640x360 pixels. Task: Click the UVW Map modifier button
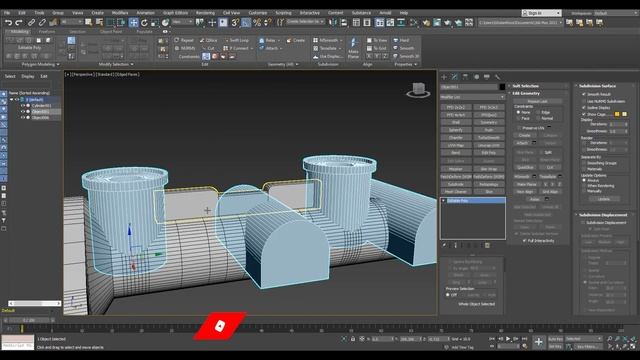point(456,146)
